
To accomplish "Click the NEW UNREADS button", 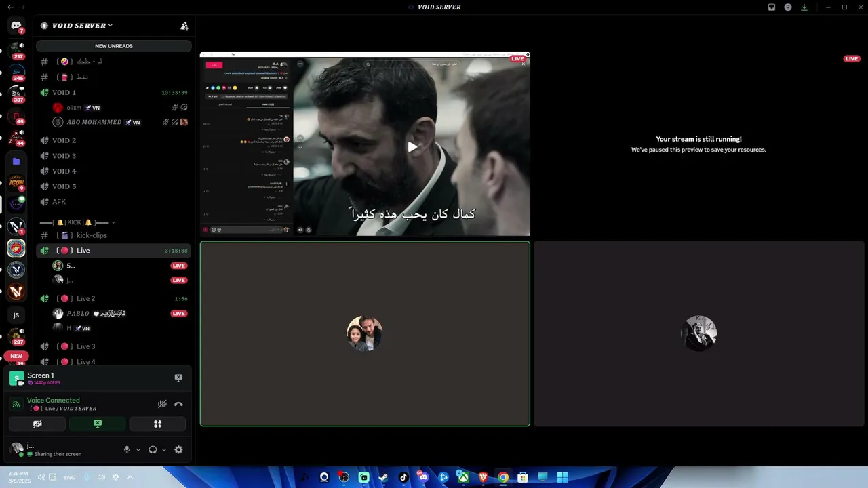I will point(114,46).
